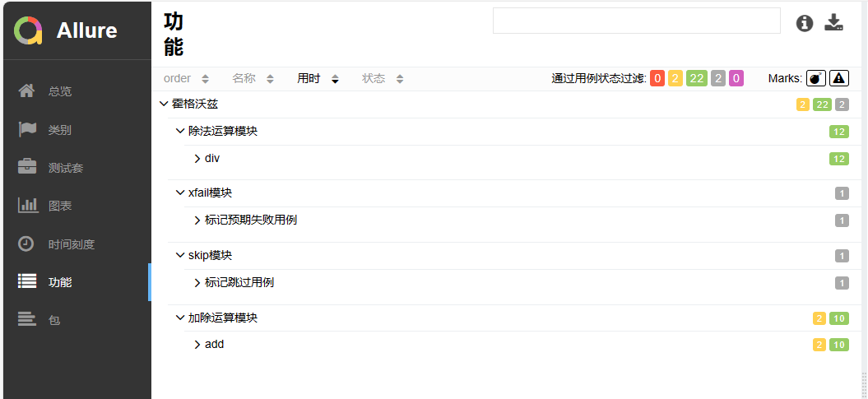Click the 功能 list icon in sidebar
Image resolution: width=868 pixels, height=399 pixels.
27,281
